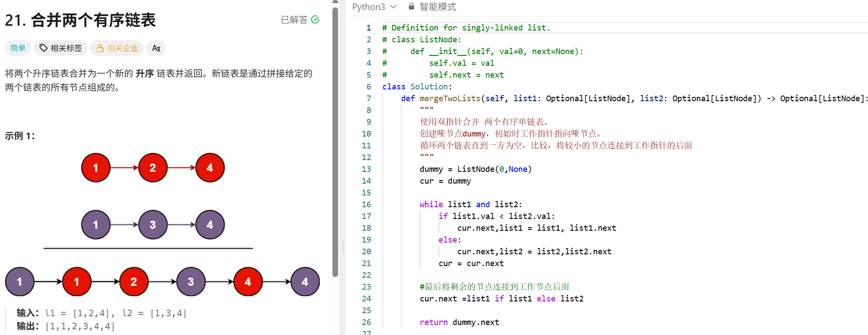Click the 示例 1 heading
Image resolution: width=868 pixels, height=335 pixels.
20,136
